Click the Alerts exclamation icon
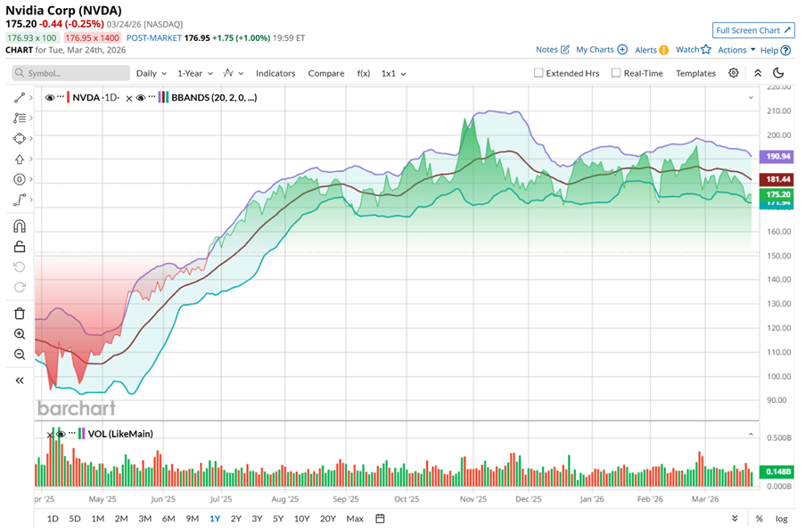Screen dimensions: 805x532 (664, 50)
